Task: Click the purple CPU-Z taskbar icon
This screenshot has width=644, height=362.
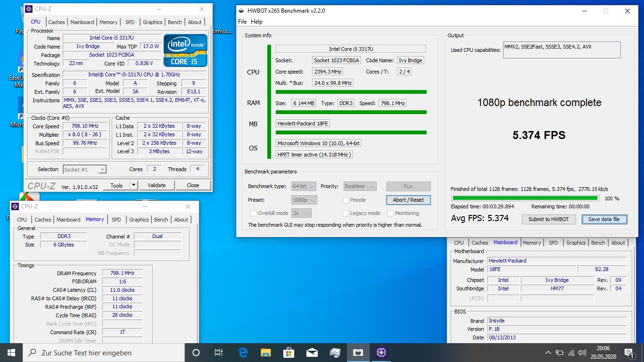Action: click(381, 352)
